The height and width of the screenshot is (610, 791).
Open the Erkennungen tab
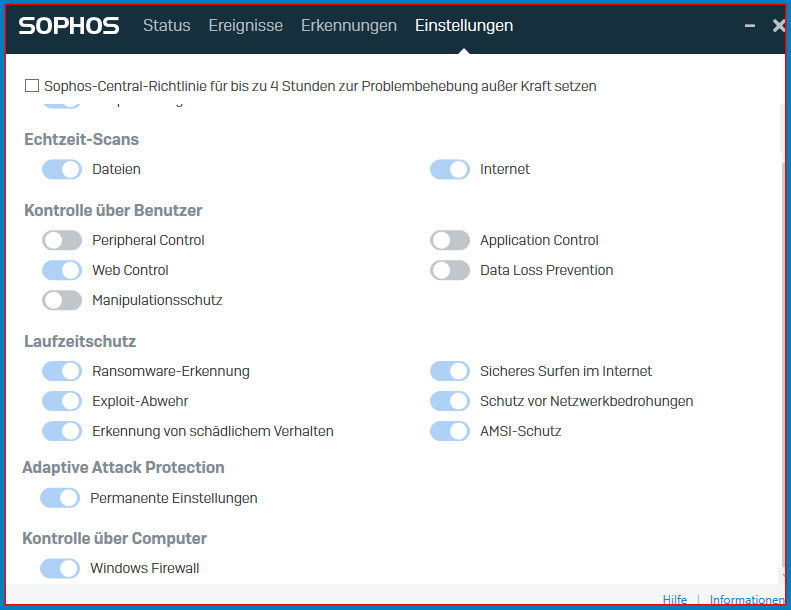pos(348,26)
